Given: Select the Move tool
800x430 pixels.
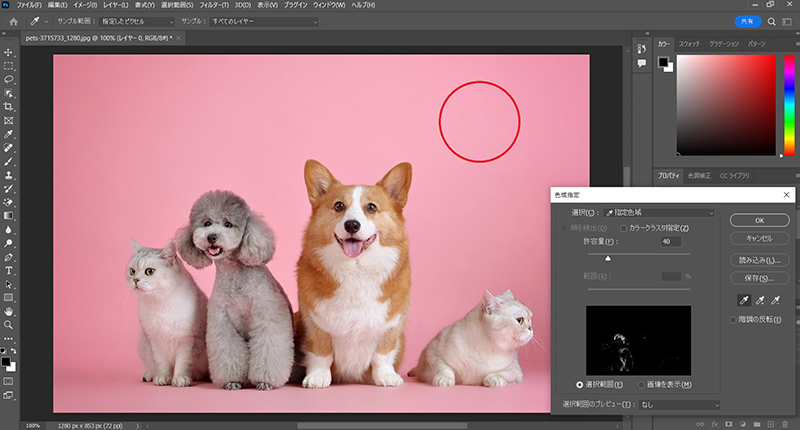Looking at the screenshot, I should pyautogui.click(x=9, y=53).
